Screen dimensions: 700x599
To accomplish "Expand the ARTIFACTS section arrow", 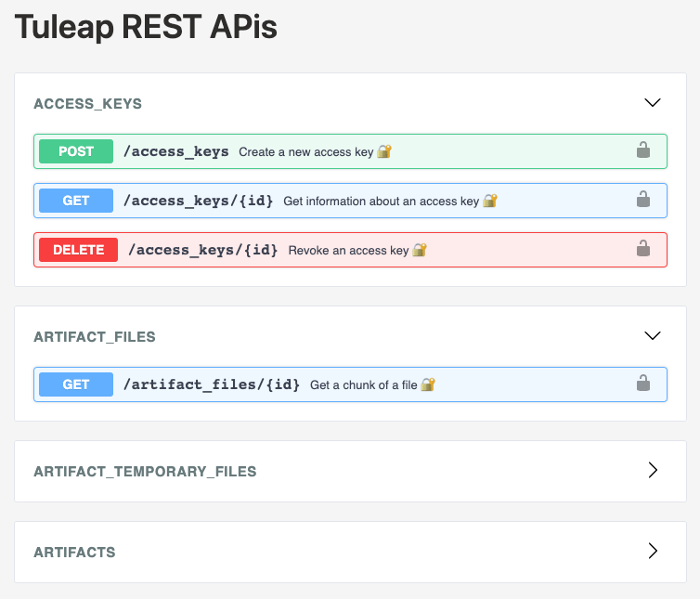I will 653,552.
